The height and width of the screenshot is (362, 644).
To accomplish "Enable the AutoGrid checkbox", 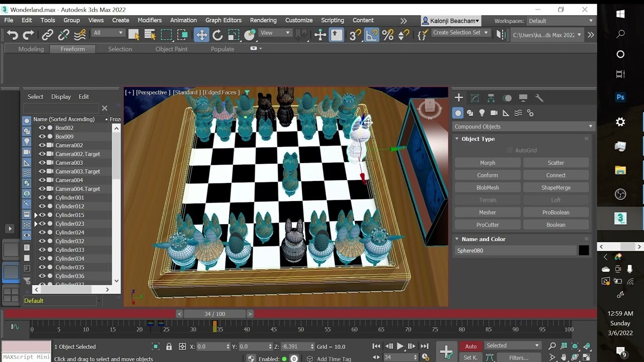I will click(x=511, y=150).
